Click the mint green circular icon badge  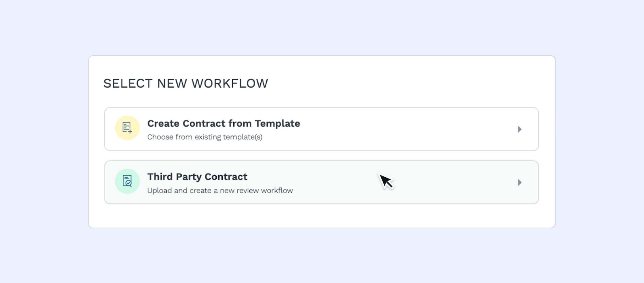coord(127,181)
